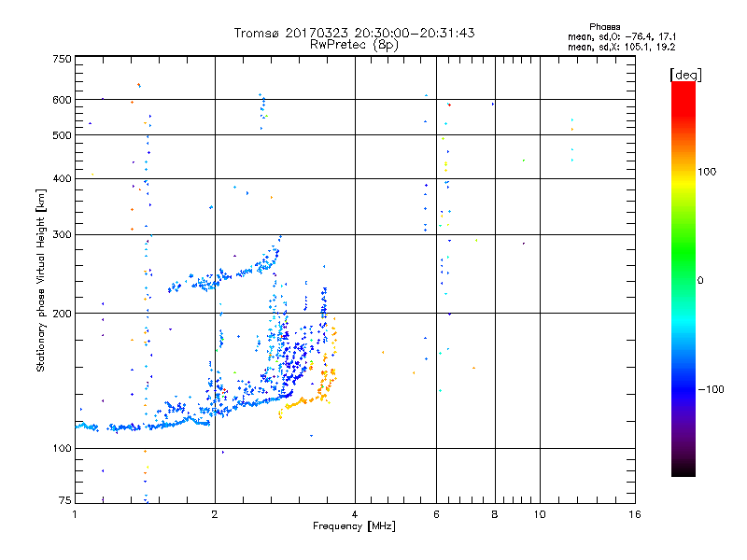
Task: Click the 200 km tick label on height axis
Action: click(63, 314)
